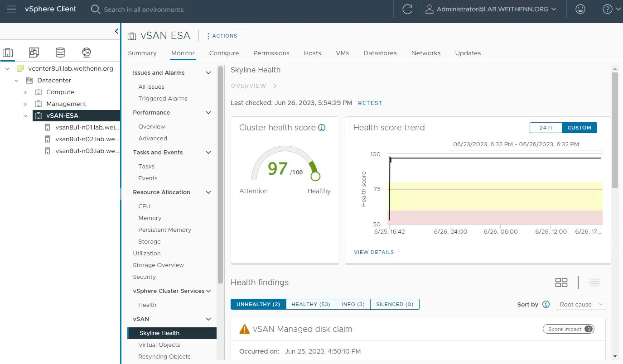Image resolution: width=623 pixels, height=364 pixels.
Task: Click the Management cluster icon
Action: pyautogui.click(x=39, y=104)
